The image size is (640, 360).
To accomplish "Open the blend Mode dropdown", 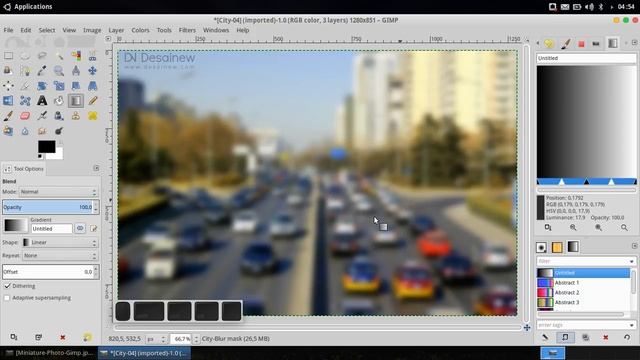I will [x=58, y=192].
